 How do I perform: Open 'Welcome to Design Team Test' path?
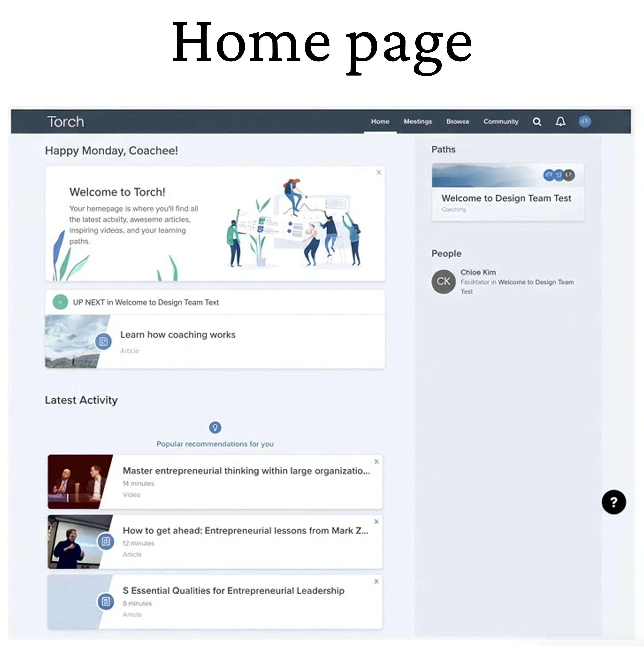[506, 198]
